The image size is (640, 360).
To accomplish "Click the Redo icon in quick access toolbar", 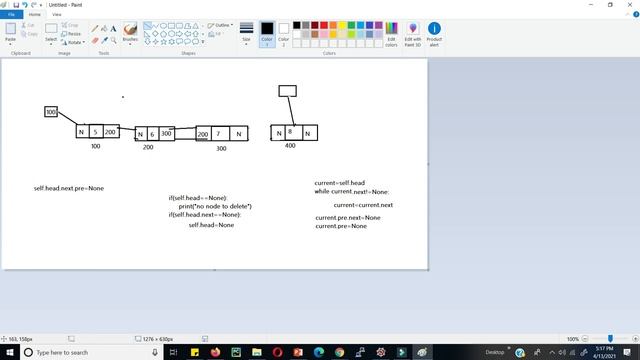I will (x=33, y=5).
